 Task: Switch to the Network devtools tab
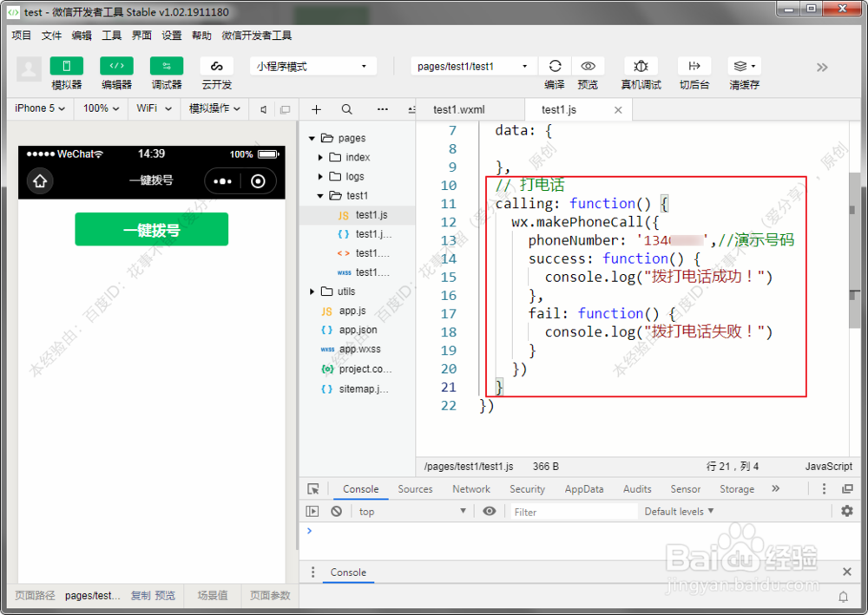point(471,489)
